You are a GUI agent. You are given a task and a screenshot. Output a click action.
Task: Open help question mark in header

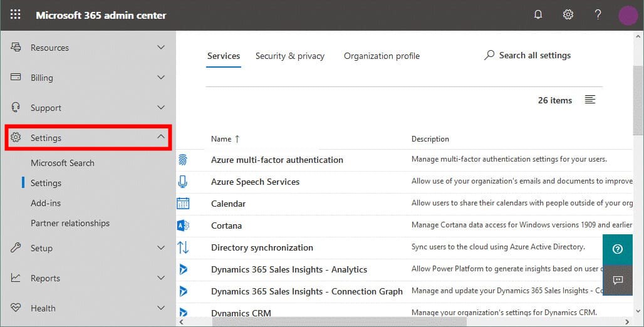tap(598, 15)
